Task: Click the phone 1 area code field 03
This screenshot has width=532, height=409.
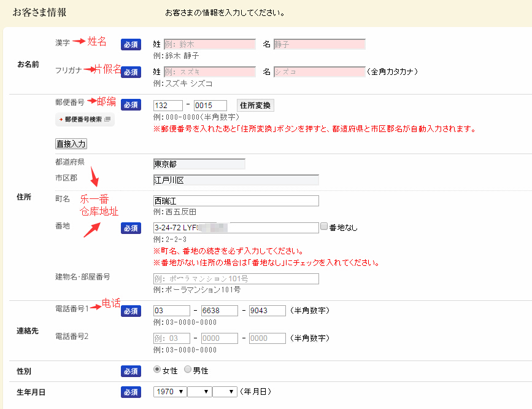Action: [171, 311]
